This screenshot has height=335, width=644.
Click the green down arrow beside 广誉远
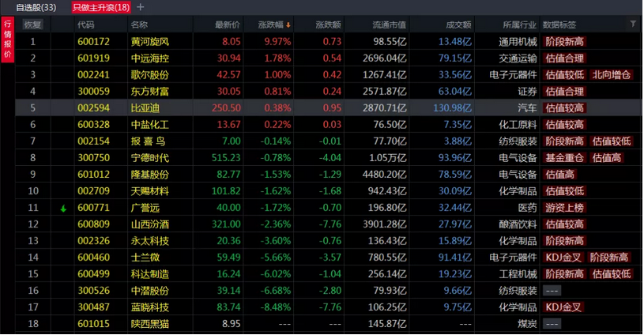point(62,208)
